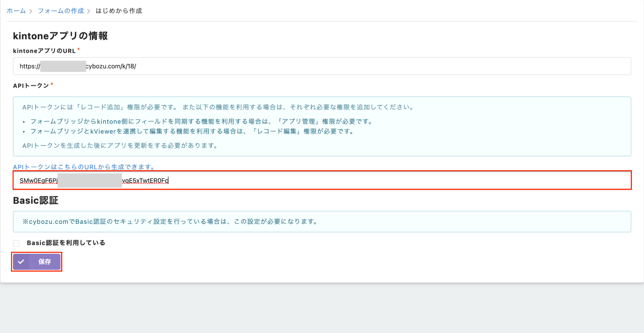
Task: Click the chevron after ホーム breadcrumb
Action: [x=31, y=11]
